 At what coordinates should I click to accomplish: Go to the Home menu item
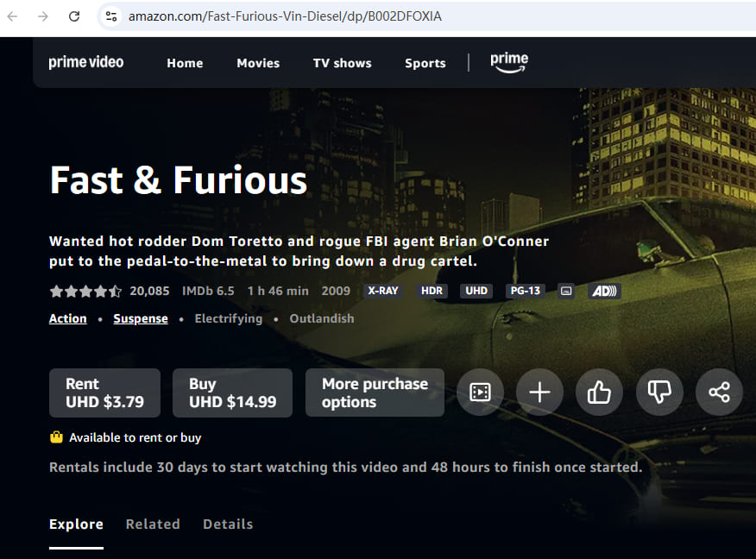point(185,63)
